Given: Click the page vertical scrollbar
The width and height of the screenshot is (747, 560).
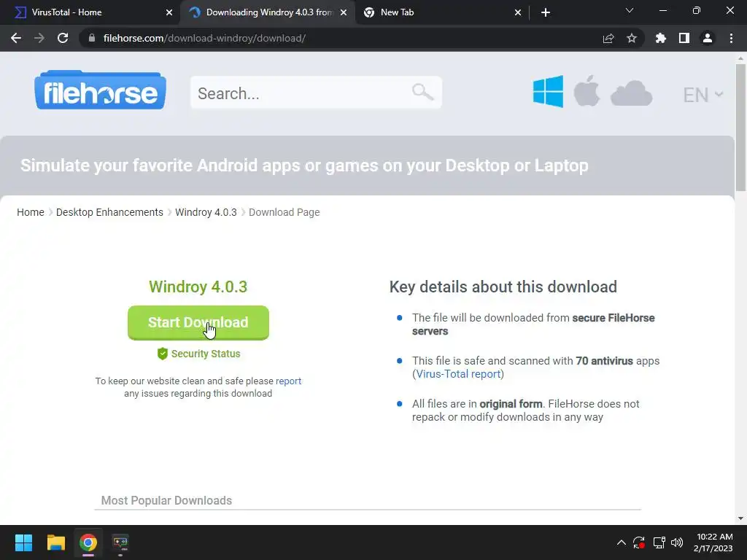Looking at the screenshot, I should click(740, 127).
